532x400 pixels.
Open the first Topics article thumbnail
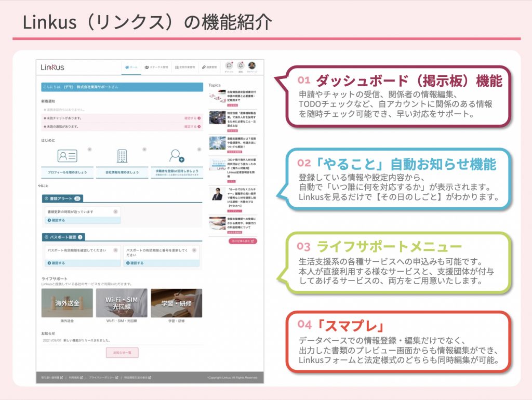pos(217,97)
